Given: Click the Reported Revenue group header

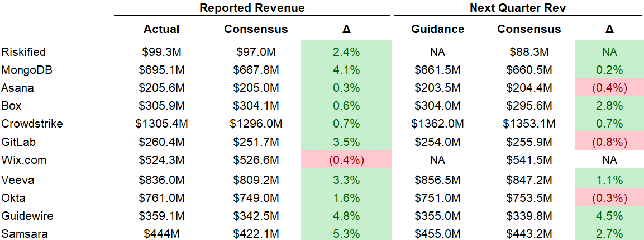Looking at the screenshot, I should point(252,8).
